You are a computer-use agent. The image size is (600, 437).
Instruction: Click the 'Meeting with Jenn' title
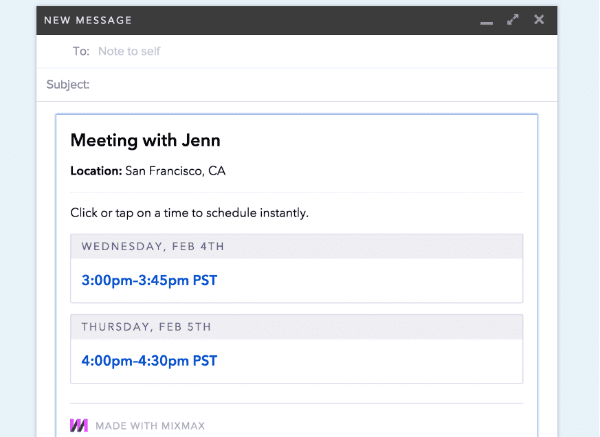pyautogui.click(x=145, y=141)
